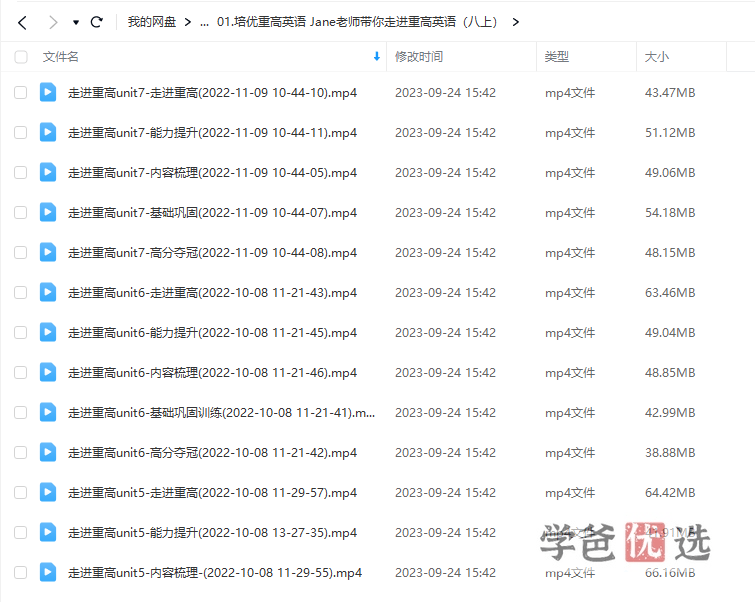Check the unit7-能力提升 file checkbox
This screenshot has height=602, width=755.
pyautogui.click(x=21, y=132)
